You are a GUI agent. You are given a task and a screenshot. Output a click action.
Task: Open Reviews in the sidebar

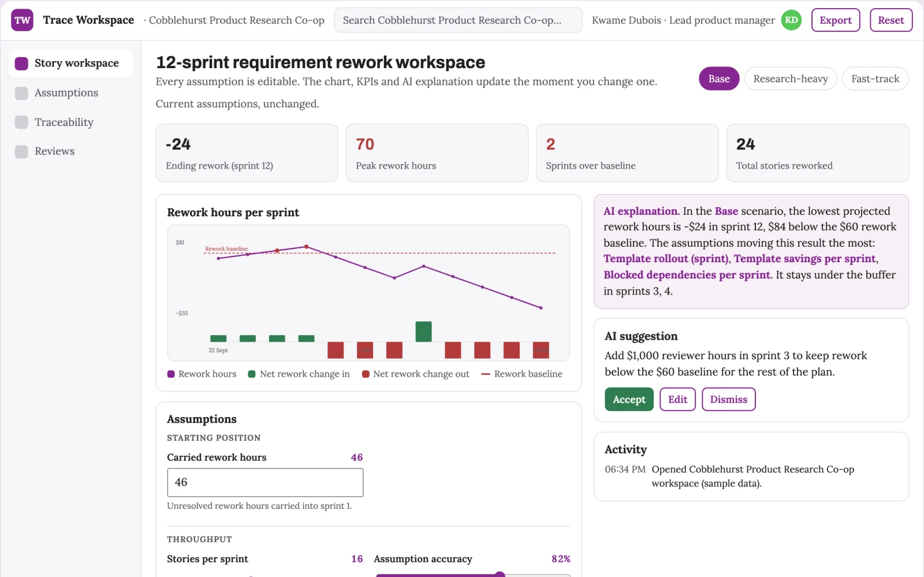pos(70,151)
